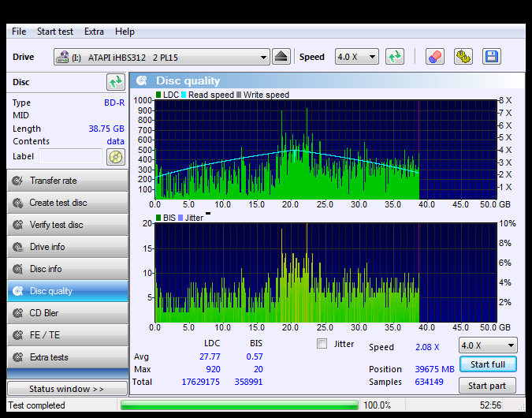Open the Start test menu
Image resolution: width=532 pixels, height=418 pixels.
pyautogui.click(x=54, y=32)
